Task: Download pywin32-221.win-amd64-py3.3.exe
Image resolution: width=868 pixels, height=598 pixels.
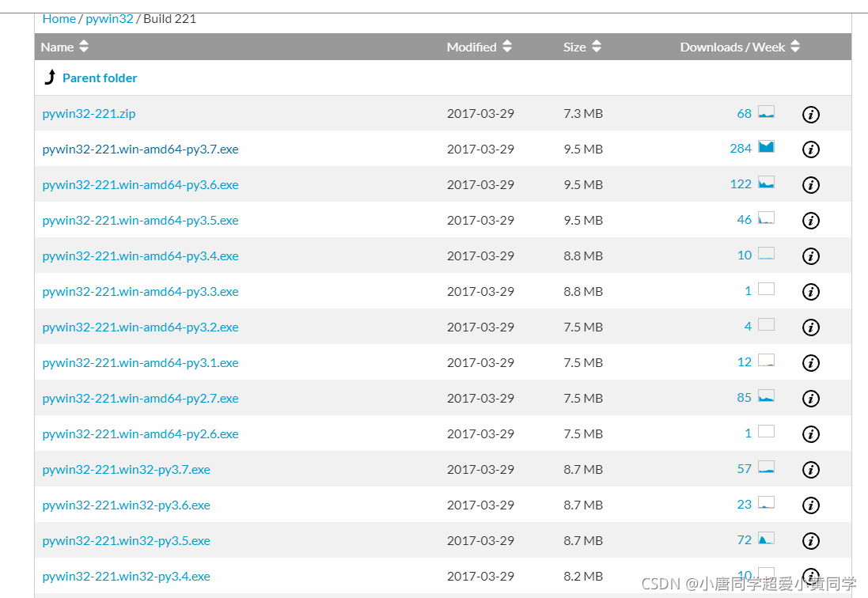Action: tap(140, 292)
